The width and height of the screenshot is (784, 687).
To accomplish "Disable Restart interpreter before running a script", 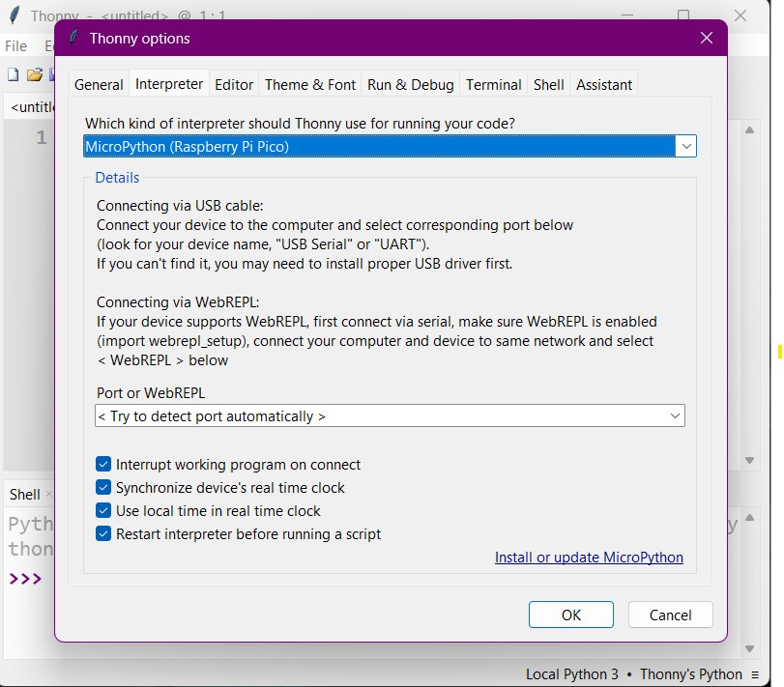I will [x=103, y=533].
